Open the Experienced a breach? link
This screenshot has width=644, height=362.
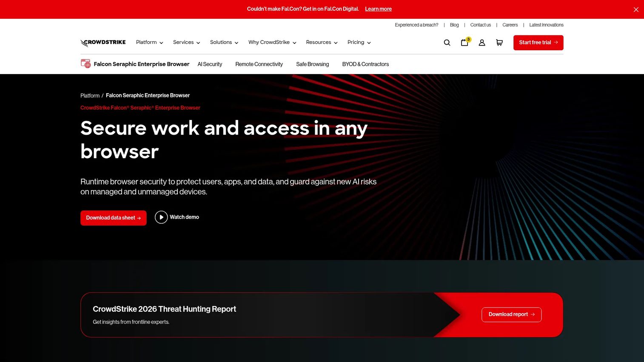(x=416, y=25)
